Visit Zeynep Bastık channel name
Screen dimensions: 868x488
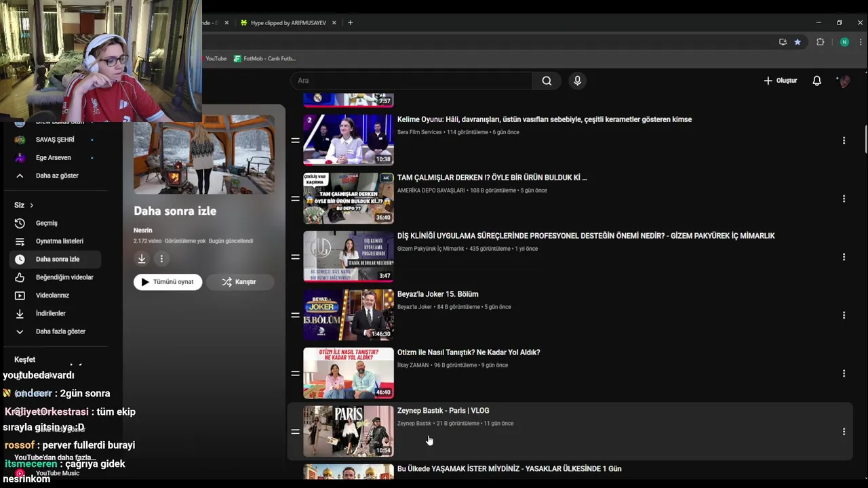[414, 424]
